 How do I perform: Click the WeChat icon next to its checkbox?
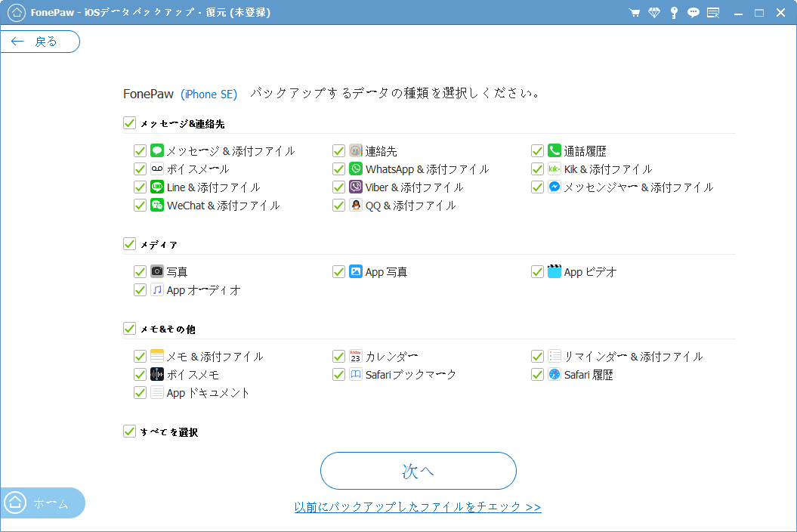pyautogui.click(x=156, y=205)
